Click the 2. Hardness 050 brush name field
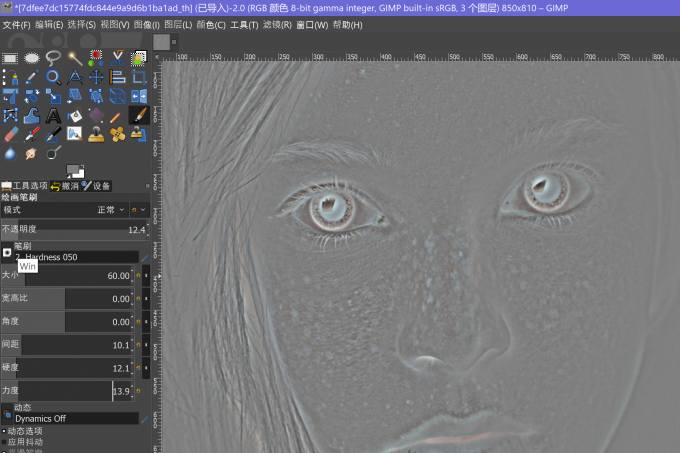This screenshot has height=453, width=680. (x=76, y=257)
